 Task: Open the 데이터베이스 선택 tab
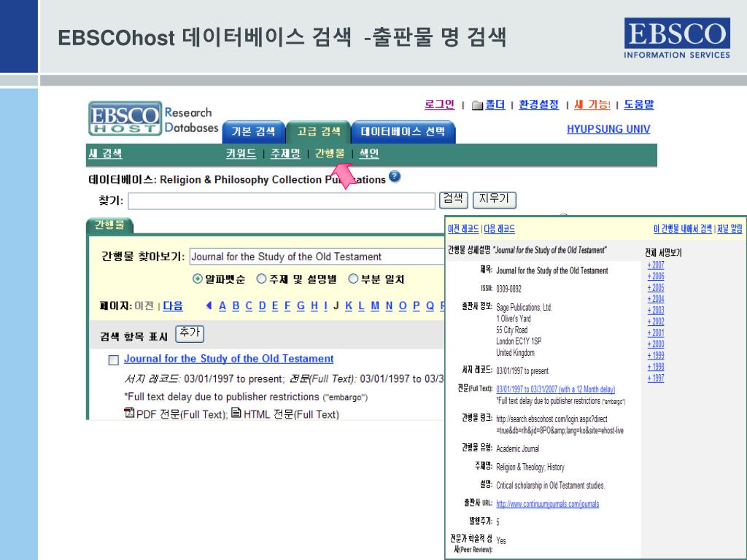coord(403,132)
